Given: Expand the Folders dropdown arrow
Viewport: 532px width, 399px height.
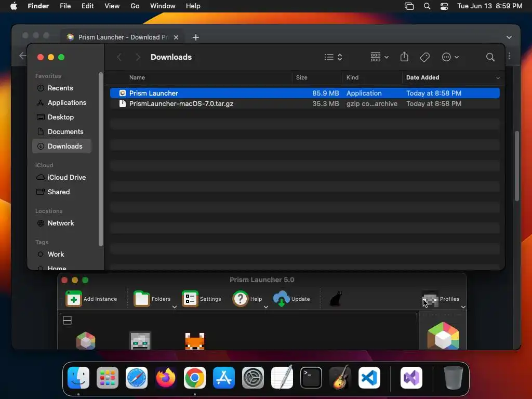Looking at the screenshot, I should click(x=175, y=307).
